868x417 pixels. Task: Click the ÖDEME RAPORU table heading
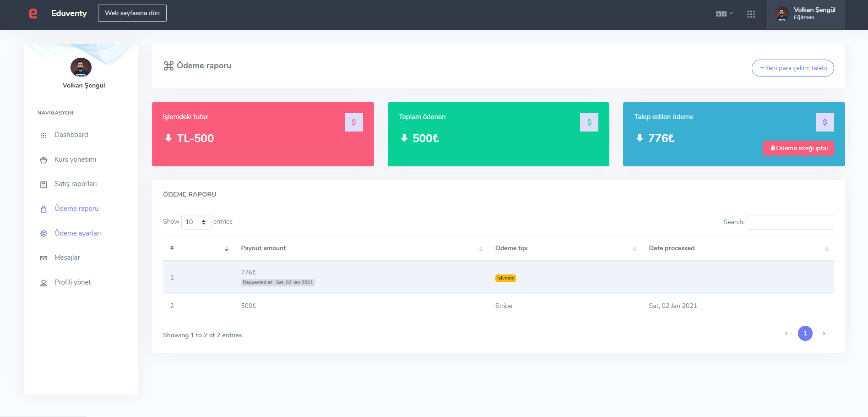tap(190, 194)
